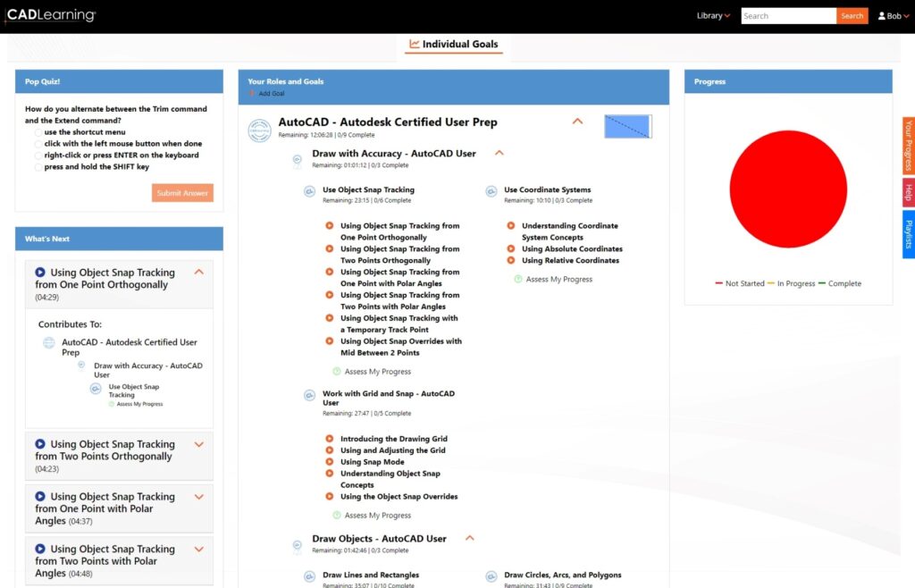915x588 pixels.
Task: Collapse the AutoCAD Certified User Prep goal
Action: click(x=577, y=122)
